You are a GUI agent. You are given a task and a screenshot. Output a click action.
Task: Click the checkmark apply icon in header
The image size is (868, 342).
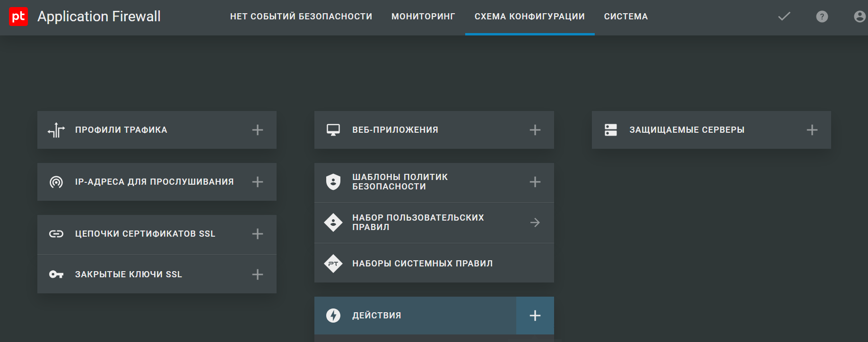(x=784, y=17)
